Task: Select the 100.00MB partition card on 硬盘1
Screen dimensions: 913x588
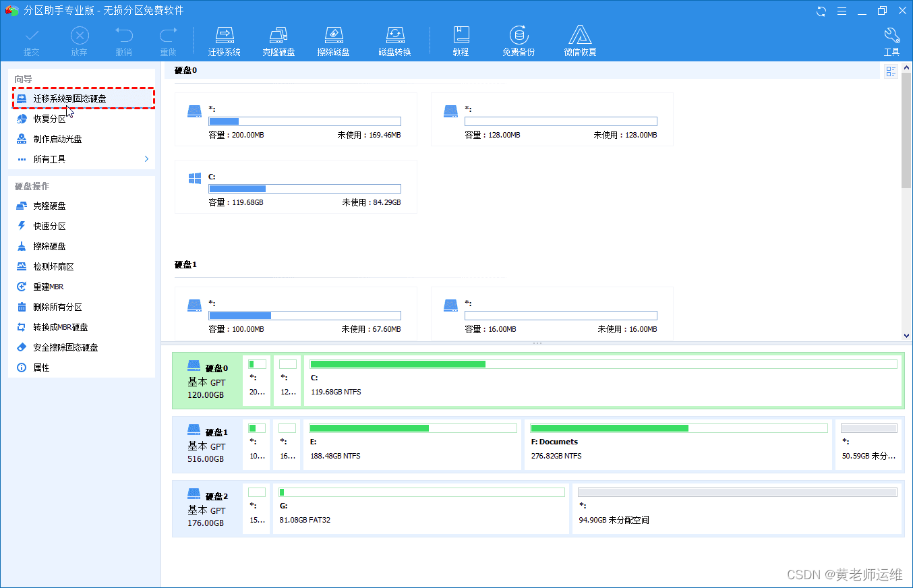Action: [295, 314]
